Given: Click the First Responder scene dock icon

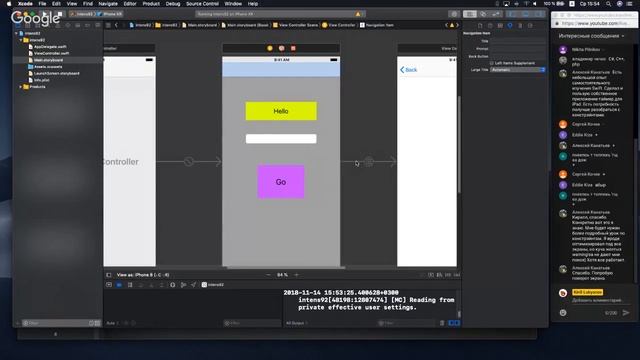Looking at the screenshot, I should pyautogui.click(x=281, y=48).
